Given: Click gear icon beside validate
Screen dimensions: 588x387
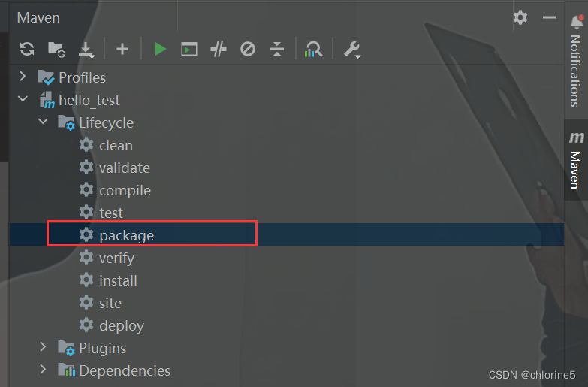Looking at the screenshot, I should click(x=86, y=167).
